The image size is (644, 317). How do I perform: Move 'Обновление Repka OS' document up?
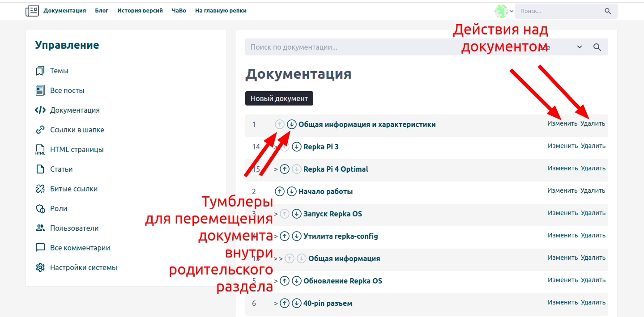point(285,281)
